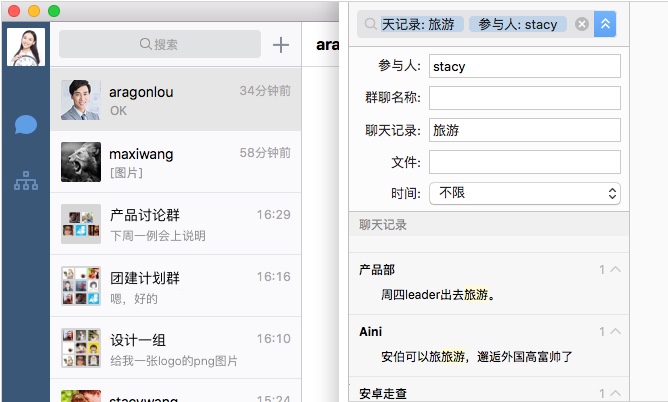Collapse advanced search with blue double-chevron button
The image size is (668, 402).
[x=605, y=24]
